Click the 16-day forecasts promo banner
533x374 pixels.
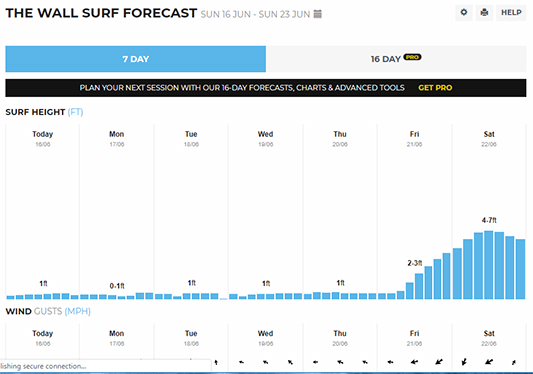(x=266, y=88)
